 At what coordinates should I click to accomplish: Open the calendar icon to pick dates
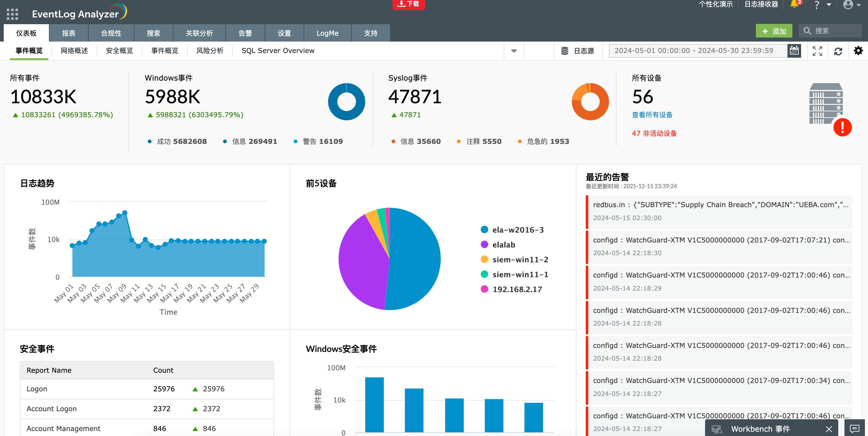pyautogui.click(x=795, y=51)
